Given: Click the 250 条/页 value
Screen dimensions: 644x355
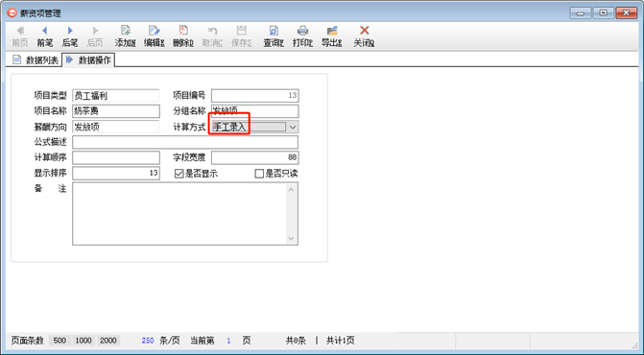Looking at the screenshot, I should [x=148, y=341].
